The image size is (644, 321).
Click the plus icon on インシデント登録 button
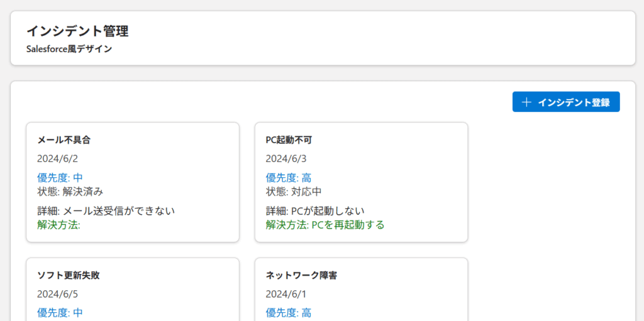[x=527, y=102]
